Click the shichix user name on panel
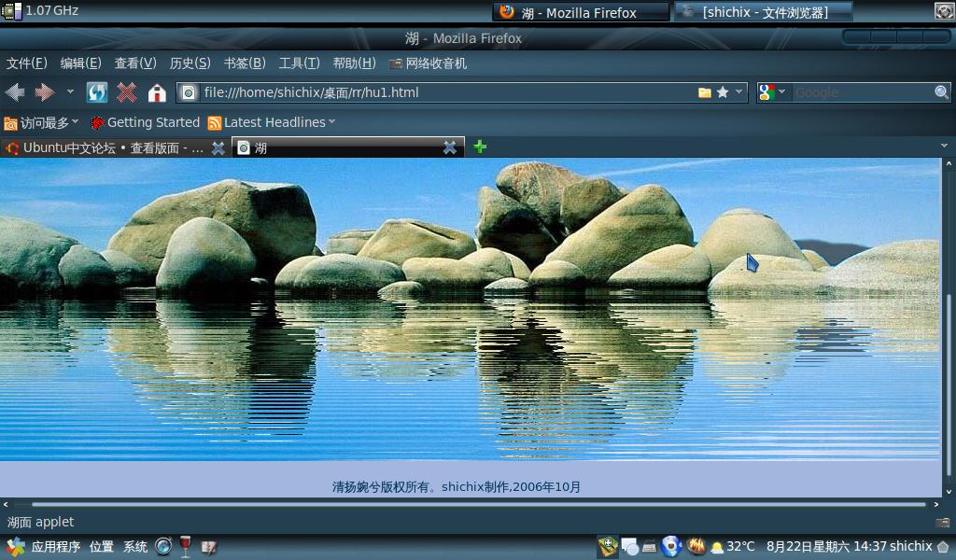The height and width of the screenshot is (560, 956). [911, 546]
